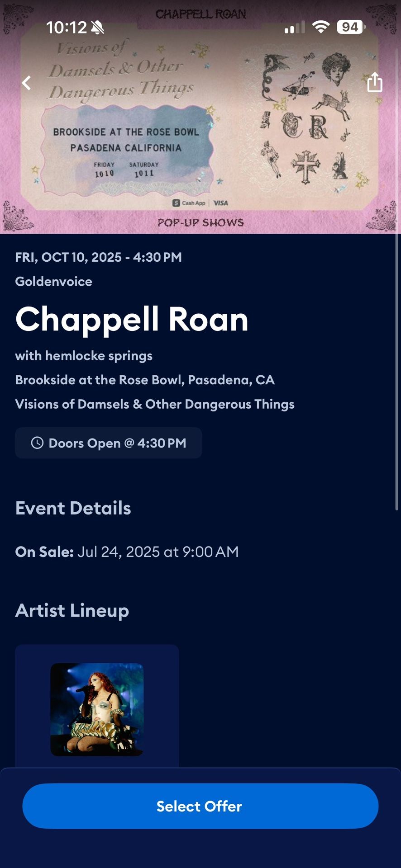Viewport: 401px width, 868px height.
Task: Tap the cellular signal bars
Action: pyautogui.click(x=295, y=28)
